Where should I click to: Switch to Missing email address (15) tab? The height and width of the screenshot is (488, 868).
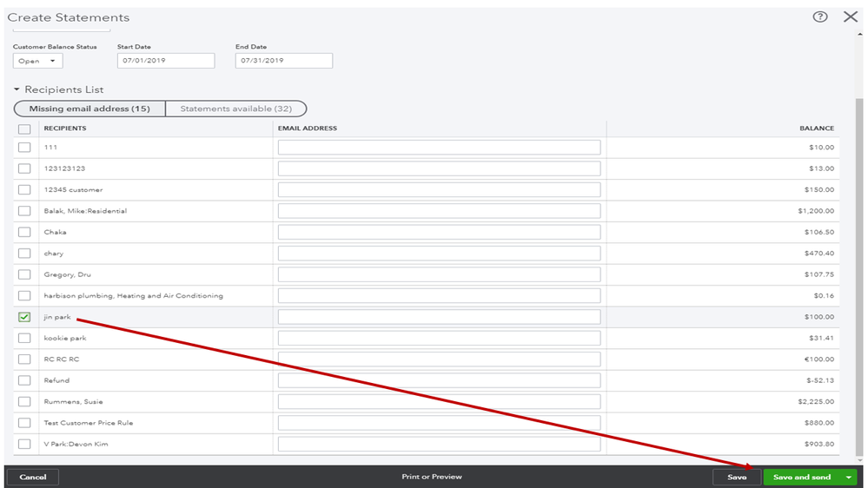point(89,109)
